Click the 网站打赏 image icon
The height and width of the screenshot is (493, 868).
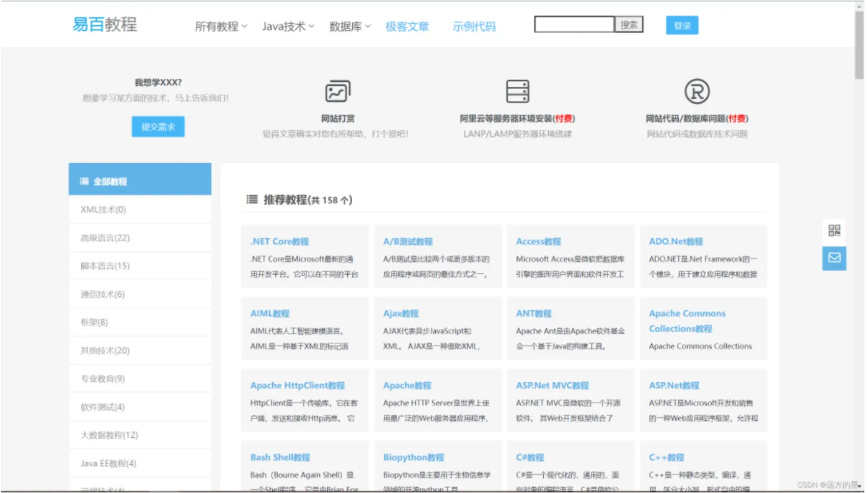tap(338, 91)
